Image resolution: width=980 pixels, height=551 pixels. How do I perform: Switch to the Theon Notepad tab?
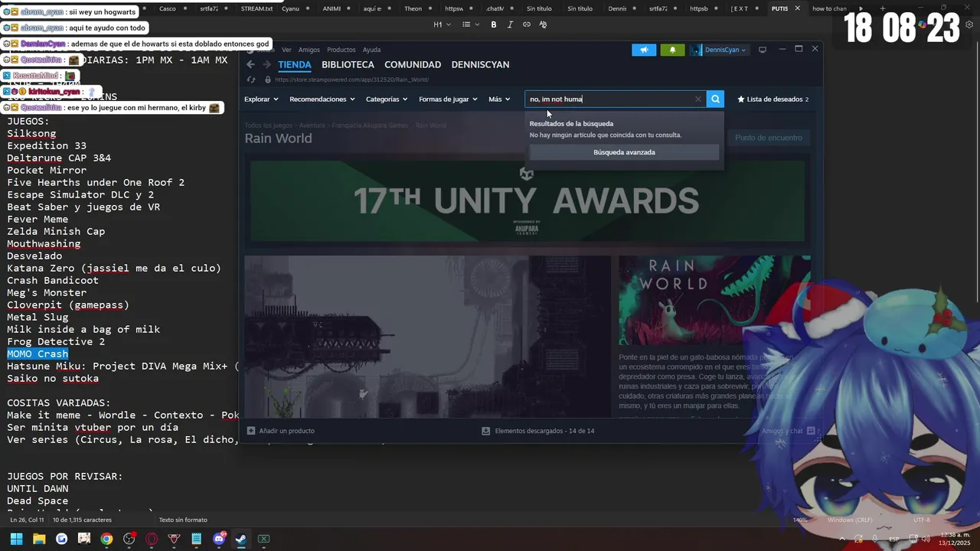tap(413, 8)
